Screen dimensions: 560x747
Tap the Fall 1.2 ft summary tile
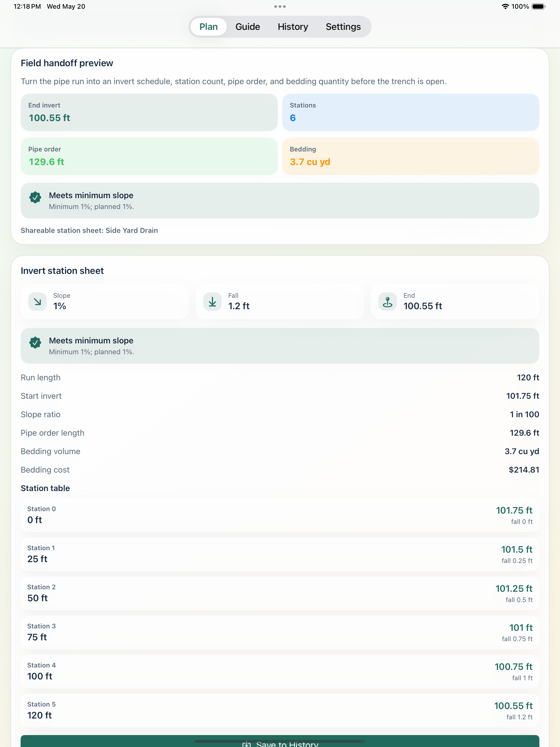(280, 302)
